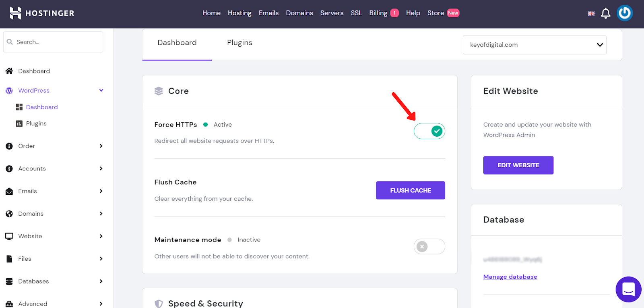The image size is (644, 308).
Task: Expand the Files sidebar section
Action: coord(101,259)
